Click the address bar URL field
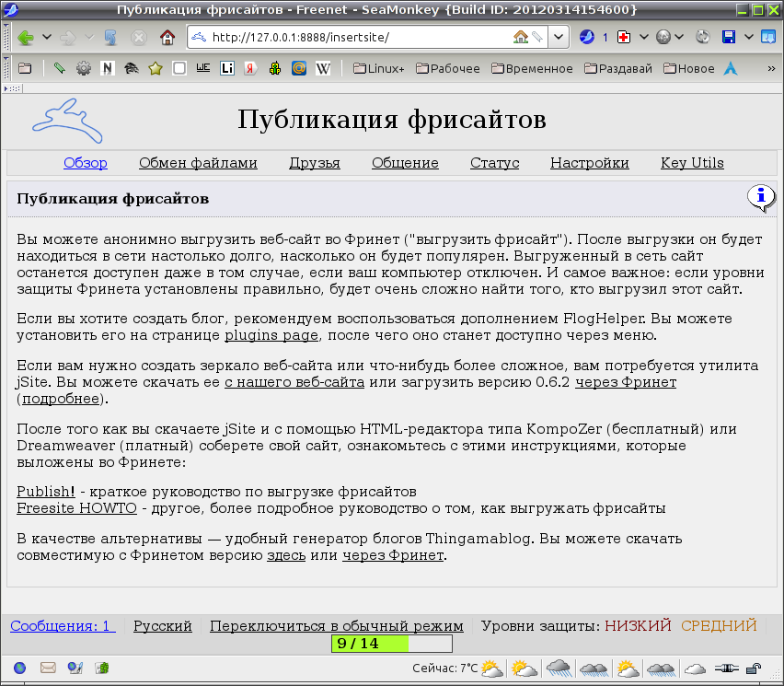 [x=360, y=37]
